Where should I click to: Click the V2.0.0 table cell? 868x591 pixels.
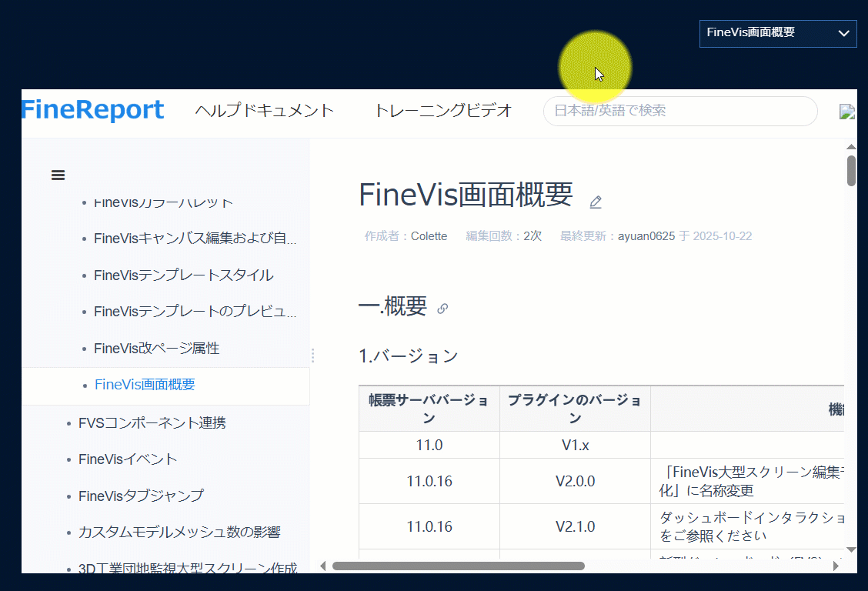575,482
